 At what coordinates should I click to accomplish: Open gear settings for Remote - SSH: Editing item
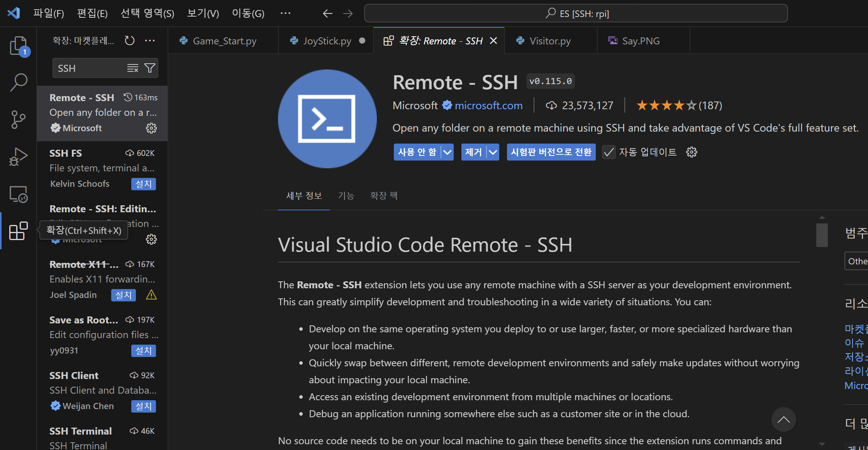151,239
